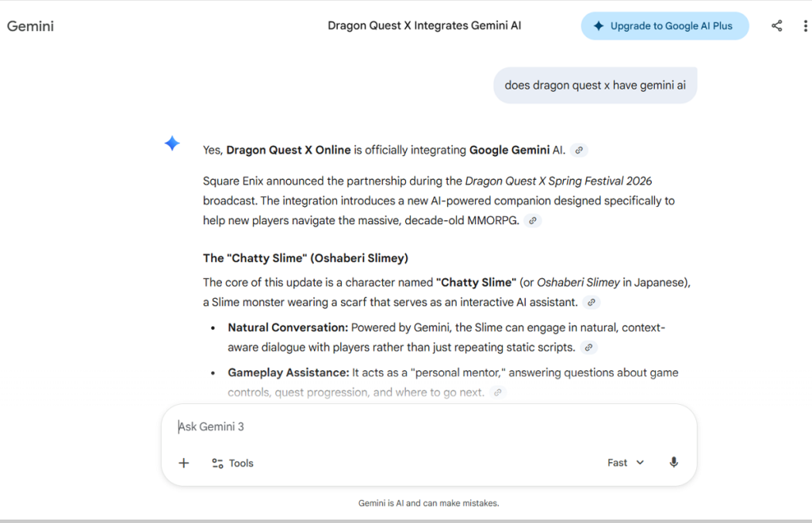Click Upgrade to Google AI Plus button
This screenshot has width=812, height=523.
[x=665, y=26]
